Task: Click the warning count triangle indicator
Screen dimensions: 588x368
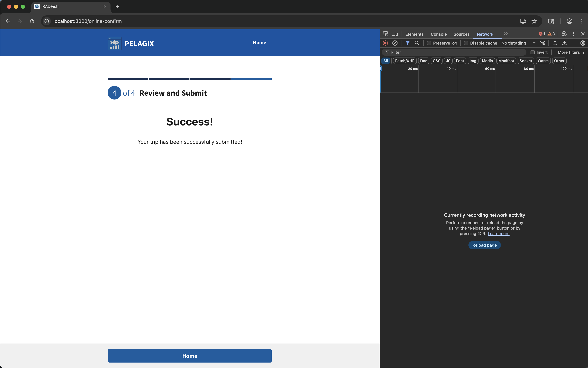Action: 551,34
